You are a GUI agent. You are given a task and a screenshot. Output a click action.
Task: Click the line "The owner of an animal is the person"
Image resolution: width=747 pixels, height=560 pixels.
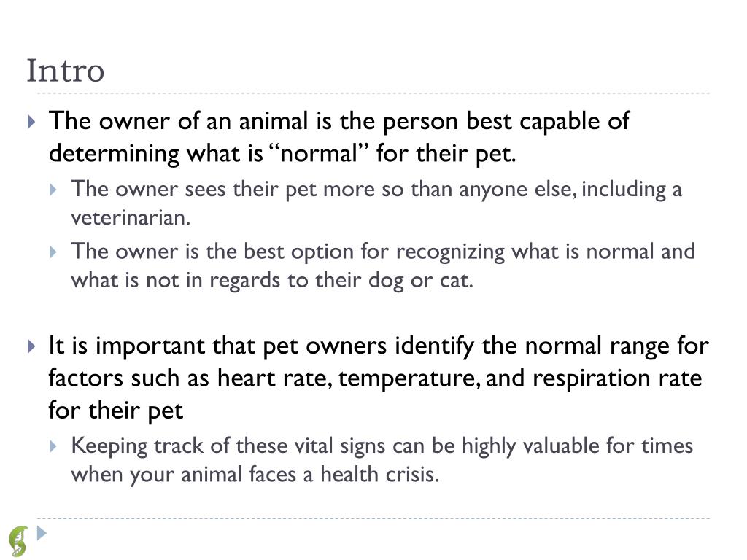(338, 121)
